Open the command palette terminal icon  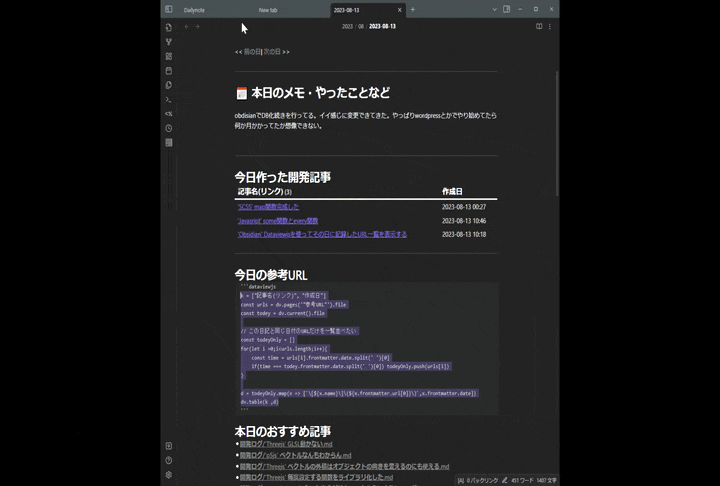point(169,99)
